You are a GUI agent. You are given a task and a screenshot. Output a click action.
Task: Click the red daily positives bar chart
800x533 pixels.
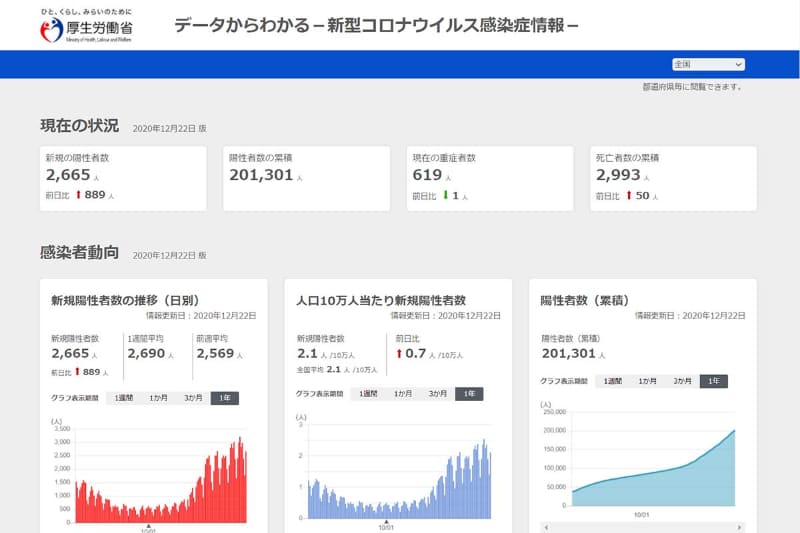161,479
